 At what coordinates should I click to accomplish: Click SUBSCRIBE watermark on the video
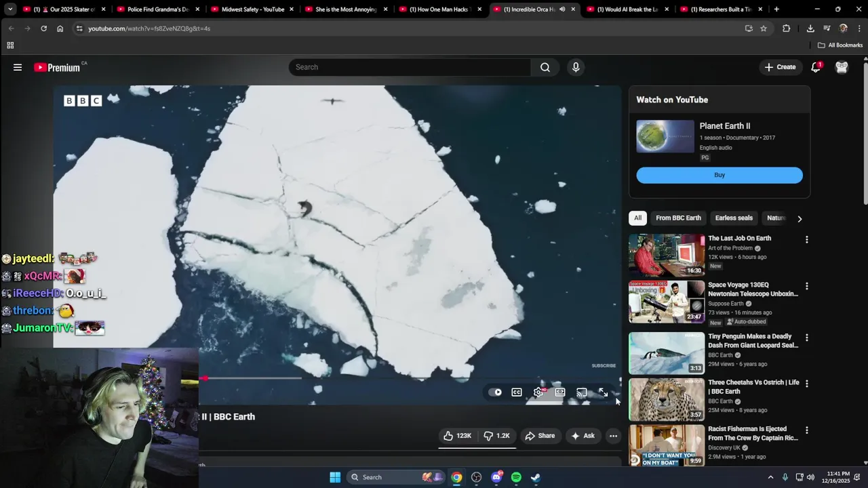tap(604, 366)
